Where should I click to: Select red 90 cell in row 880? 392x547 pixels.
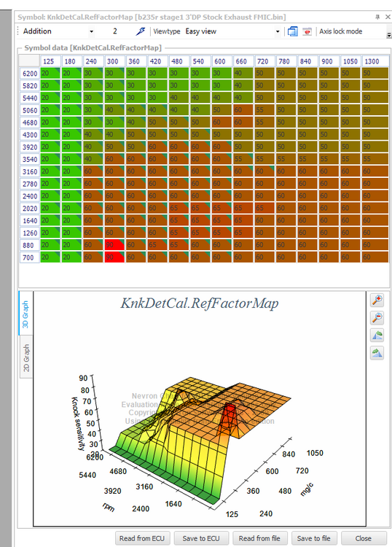point(114,245)
